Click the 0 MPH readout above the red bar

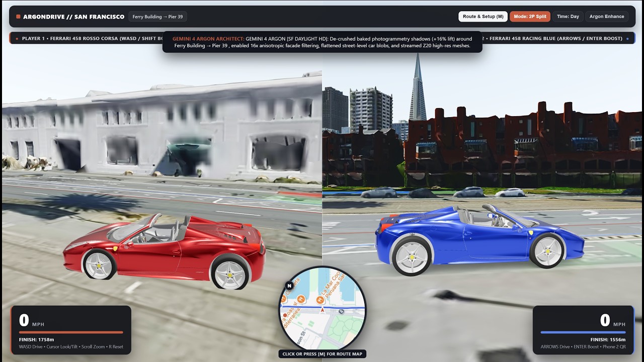[x=32, y=321]
